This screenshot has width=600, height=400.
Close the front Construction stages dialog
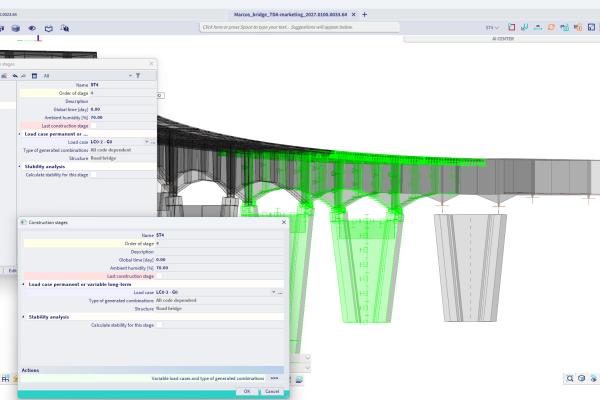tap(284, 222)
